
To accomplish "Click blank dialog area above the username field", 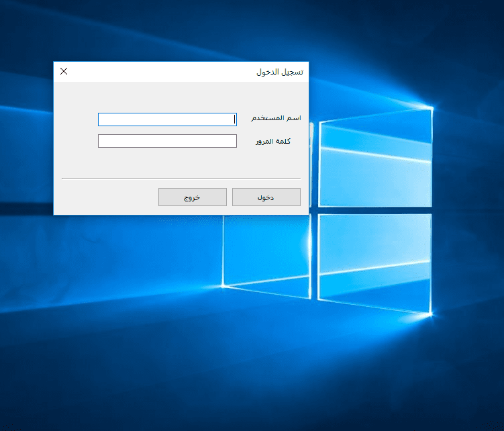I will (168, 97).
